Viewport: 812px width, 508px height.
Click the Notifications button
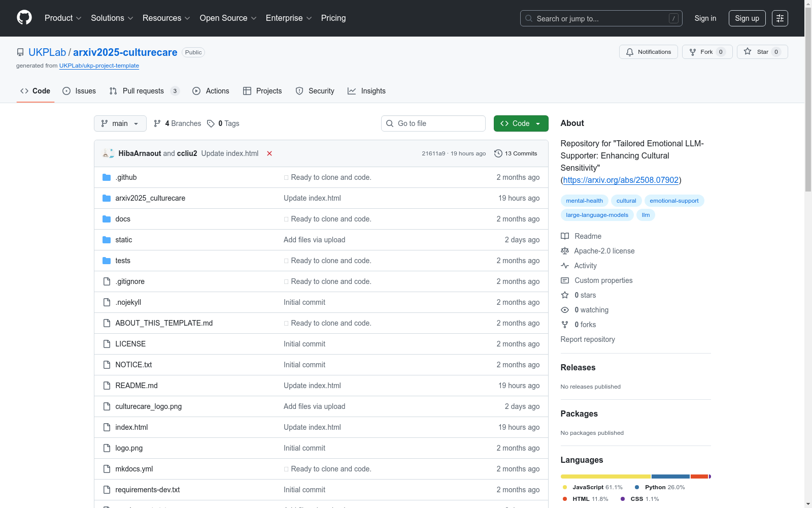point(649,52)
